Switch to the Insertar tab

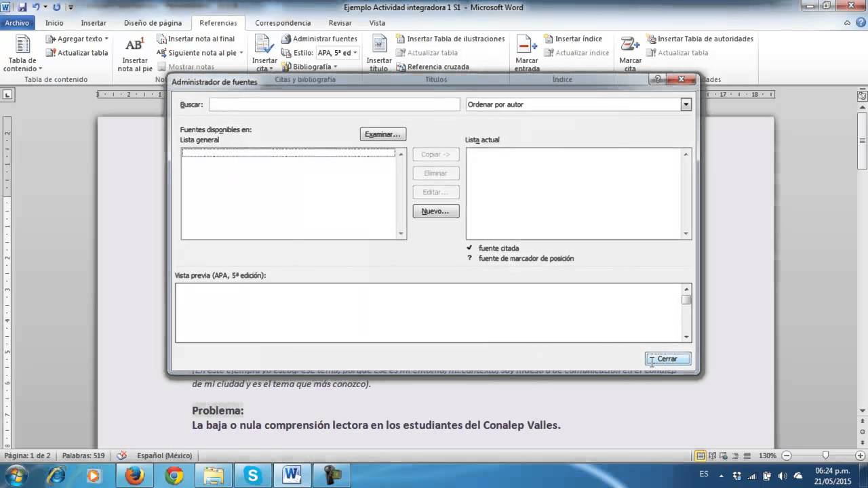(94, 23)
